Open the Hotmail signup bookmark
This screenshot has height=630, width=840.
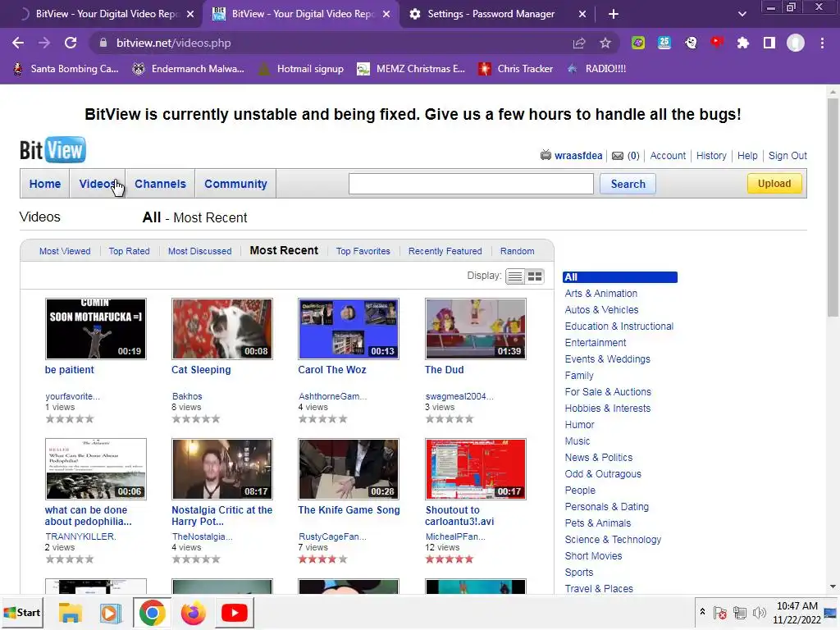[x=300, y=69]
